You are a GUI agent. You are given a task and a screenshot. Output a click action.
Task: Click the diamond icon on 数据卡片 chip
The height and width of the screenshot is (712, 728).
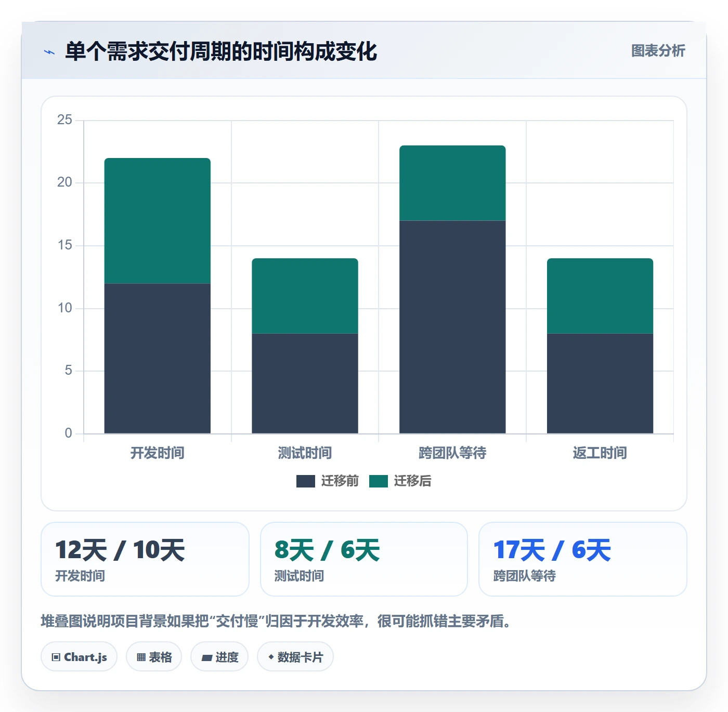(x=271, y=657)
